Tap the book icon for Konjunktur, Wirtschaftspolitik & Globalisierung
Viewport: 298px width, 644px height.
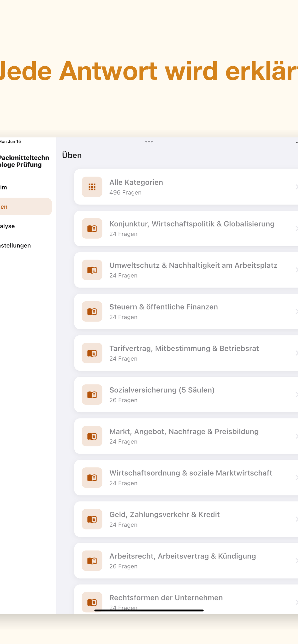[x=92, y=228]
